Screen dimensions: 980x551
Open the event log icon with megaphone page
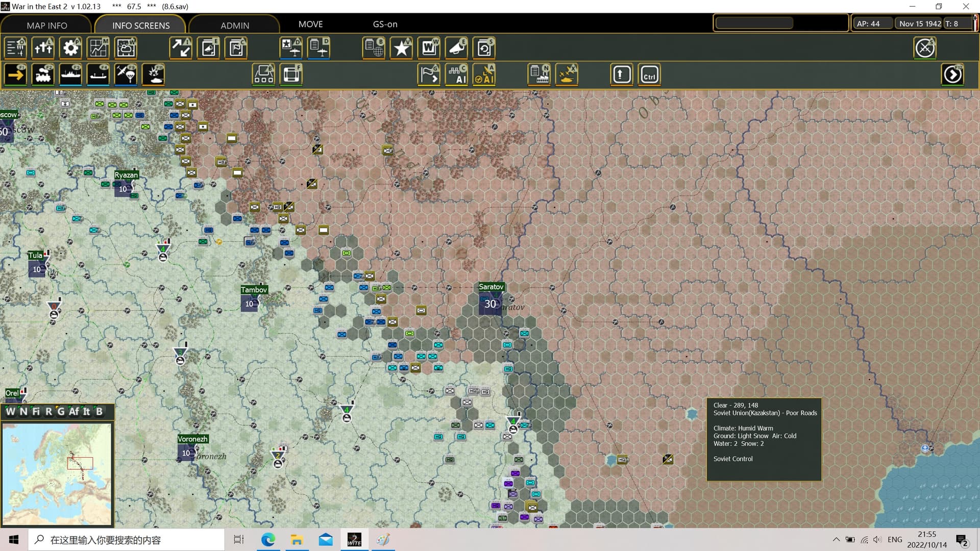click(x=209, y=48)
